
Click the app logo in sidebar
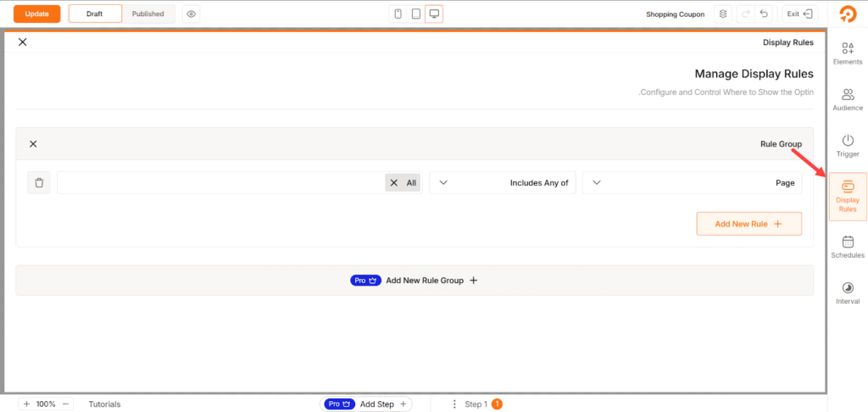848,14
